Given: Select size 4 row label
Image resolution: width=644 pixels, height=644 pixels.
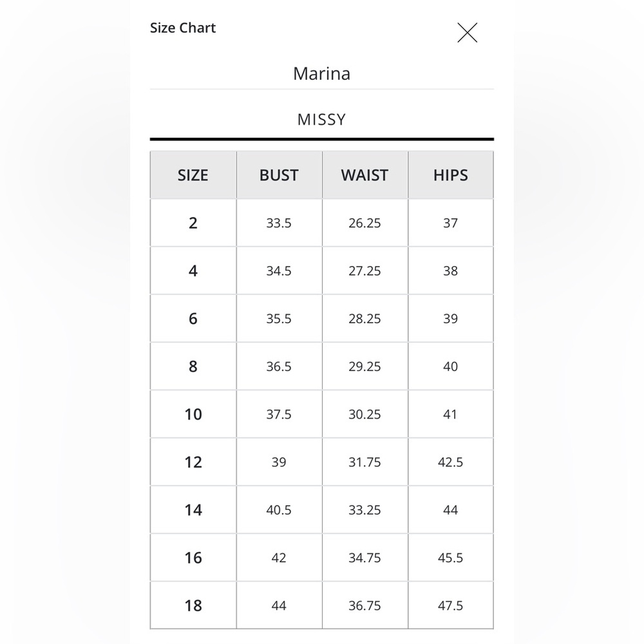Looking at the screenshot, I should pos(193,270).
